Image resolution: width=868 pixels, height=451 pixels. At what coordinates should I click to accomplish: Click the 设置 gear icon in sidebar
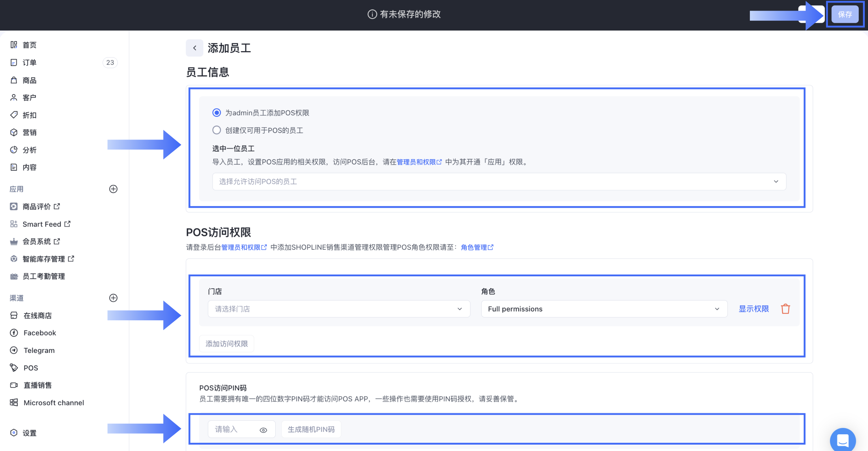pyautogui.click(x=14, y=433)
